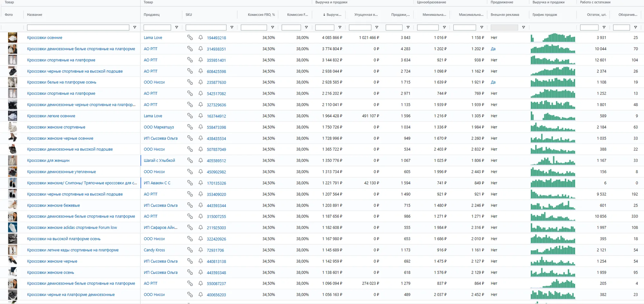Copy icon next to SKU 72931706
The height and width of the screenshot is (304, 644).
[x=190, y=250]
